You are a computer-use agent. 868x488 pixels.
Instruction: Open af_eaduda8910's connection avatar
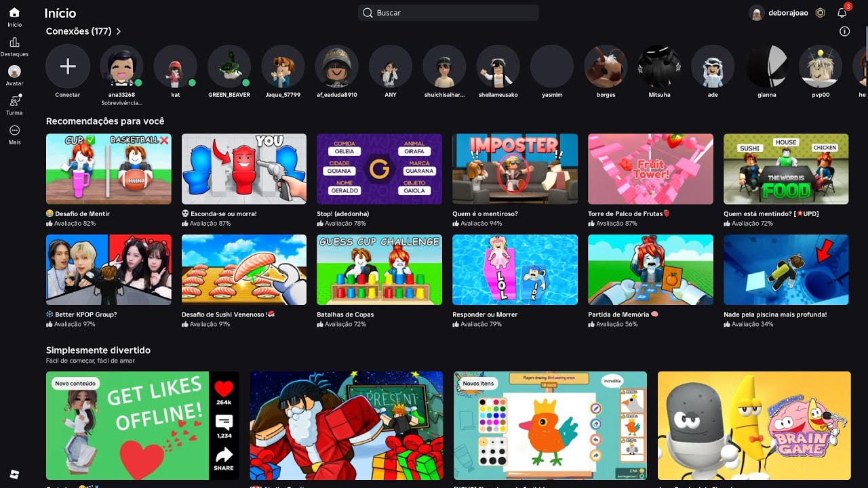point(336,66)
